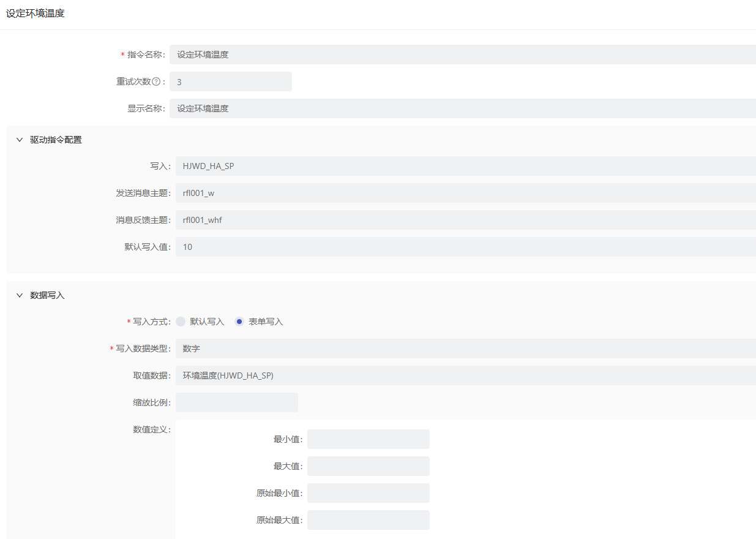The width and height of the screenshot is (756, 539).
Task: Click the 写入 field with HJWD_HA_SP
Action: [466, 166]
